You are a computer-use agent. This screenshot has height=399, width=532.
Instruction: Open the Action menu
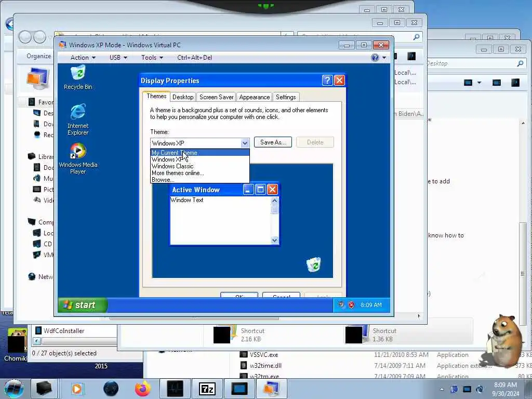click(83, 58)
